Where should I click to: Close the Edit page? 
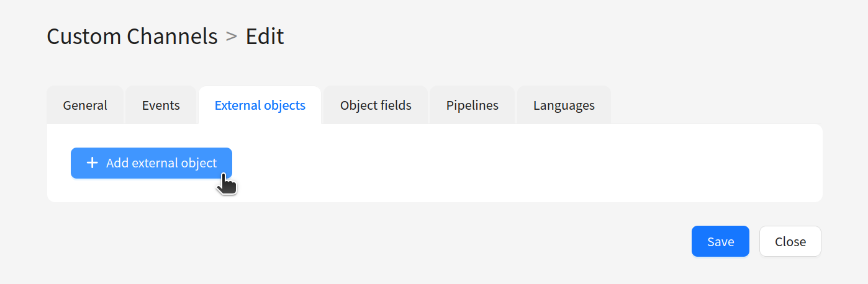click(x=790, y=241)
